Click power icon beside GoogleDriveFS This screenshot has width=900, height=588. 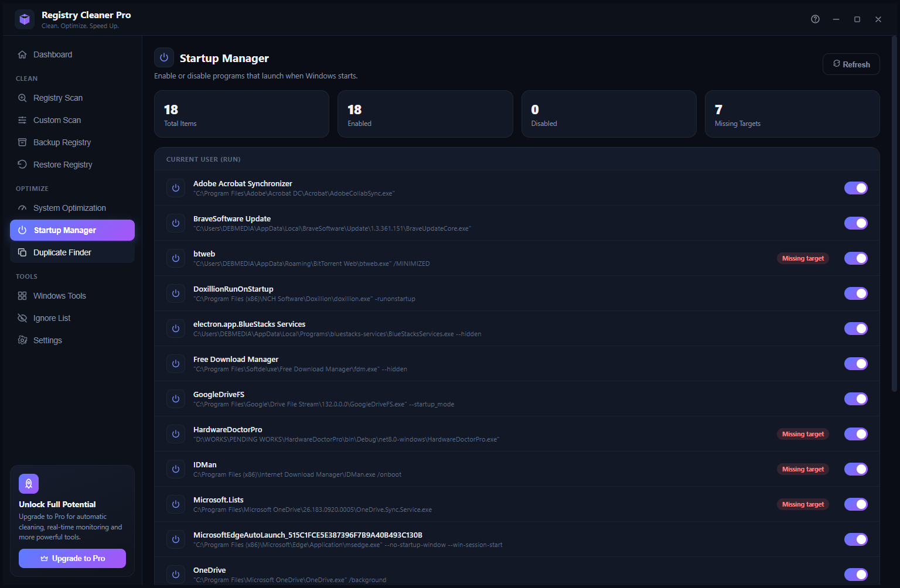[176, 399]
